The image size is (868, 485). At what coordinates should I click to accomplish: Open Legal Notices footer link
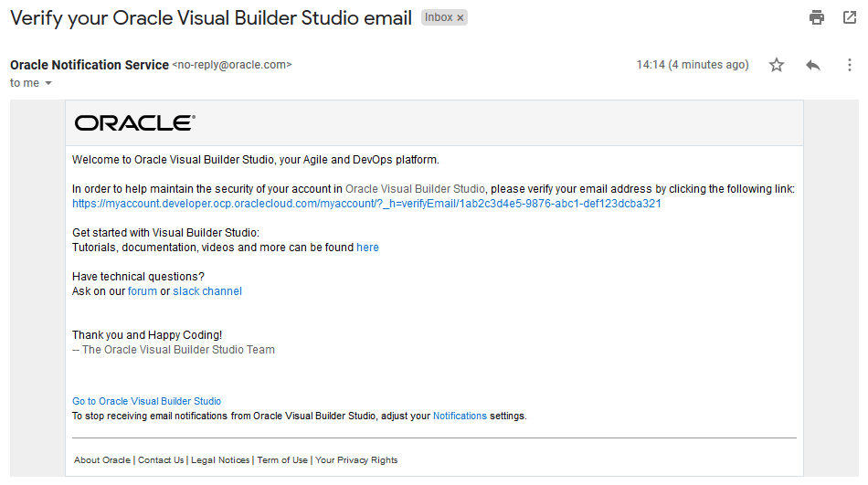click(x=220, y=460)
